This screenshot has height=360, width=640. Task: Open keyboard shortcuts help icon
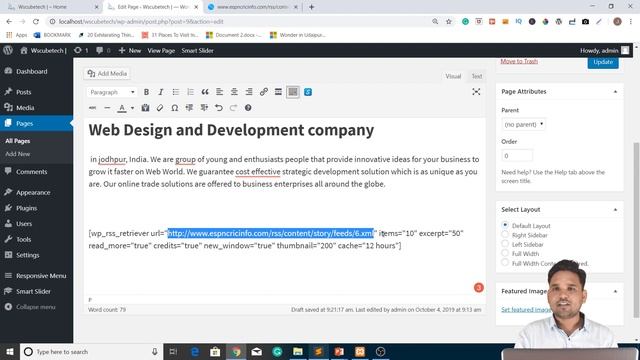[248, 108]
